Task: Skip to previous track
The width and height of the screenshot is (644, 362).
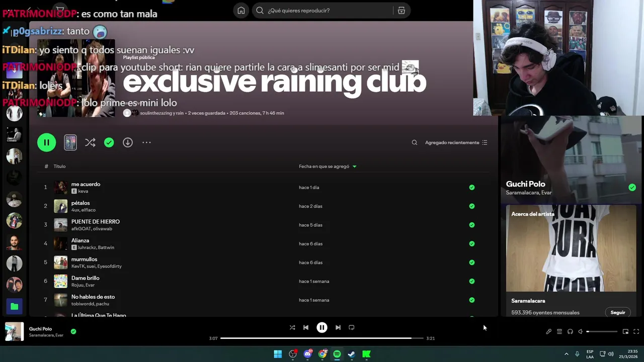Action: point(306,327)
